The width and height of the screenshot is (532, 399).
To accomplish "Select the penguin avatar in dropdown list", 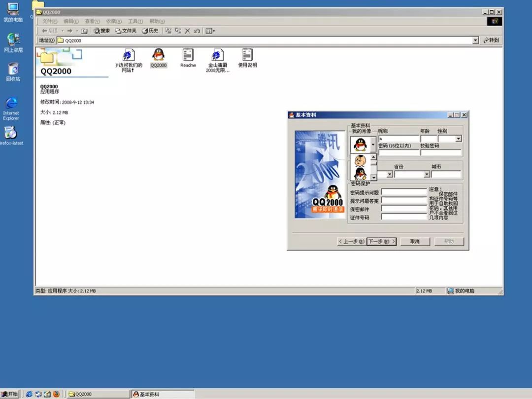I will 360,174.
